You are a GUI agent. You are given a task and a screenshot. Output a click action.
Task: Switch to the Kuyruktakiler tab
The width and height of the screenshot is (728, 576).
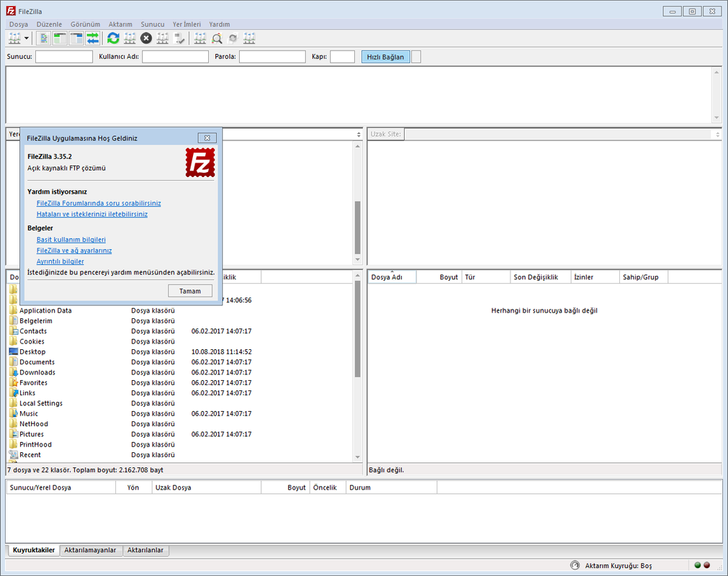tap(34, 550)
